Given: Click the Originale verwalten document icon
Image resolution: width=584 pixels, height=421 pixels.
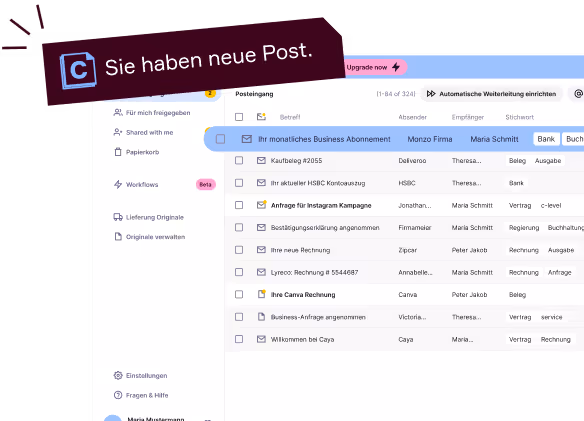Looking at the screenshot, I should pos(118,237).
